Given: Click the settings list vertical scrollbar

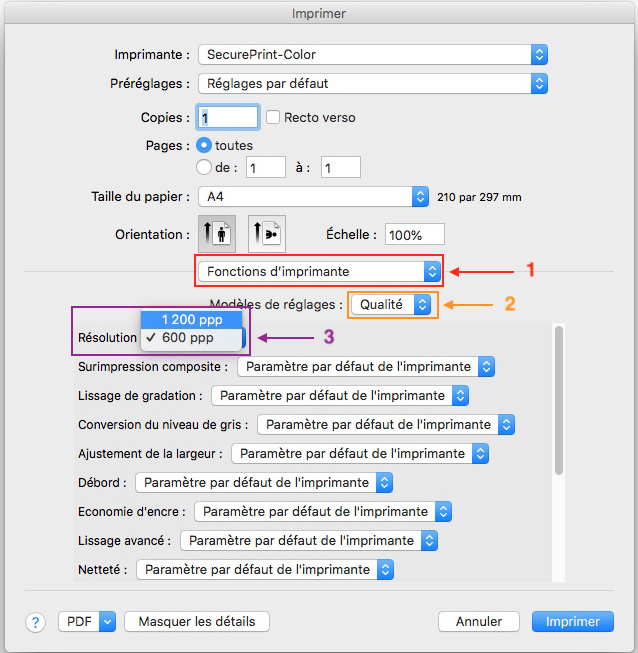Looking at the screenshot, I should point(558,400).
